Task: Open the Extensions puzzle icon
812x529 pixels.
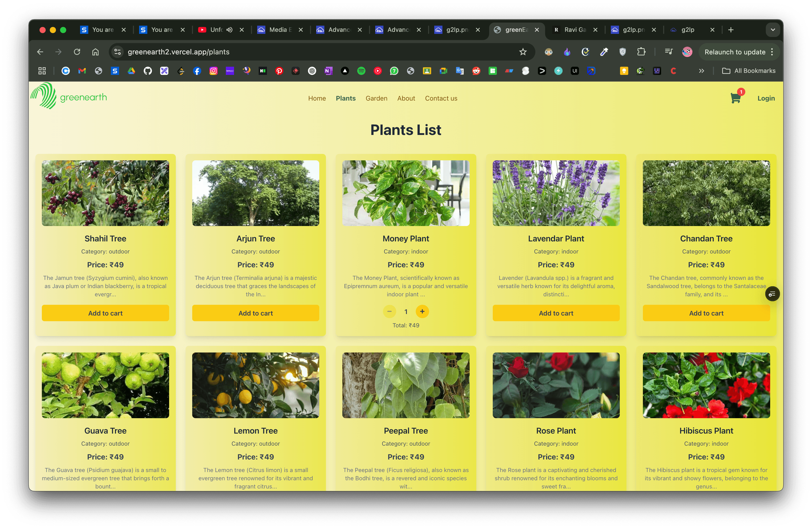Action: pos(641,52)
